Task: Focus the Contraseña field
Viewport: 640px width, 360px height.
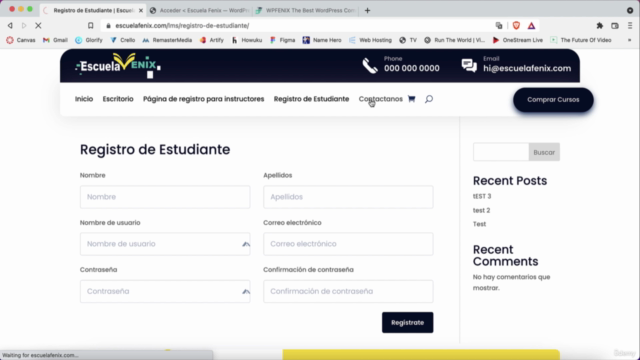Action: (x=165, y=291)
